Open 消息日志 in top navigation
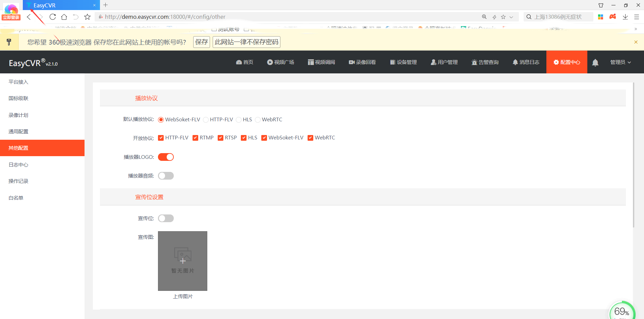Viewport: 644px width, 319px height. (x=526, y=62)
